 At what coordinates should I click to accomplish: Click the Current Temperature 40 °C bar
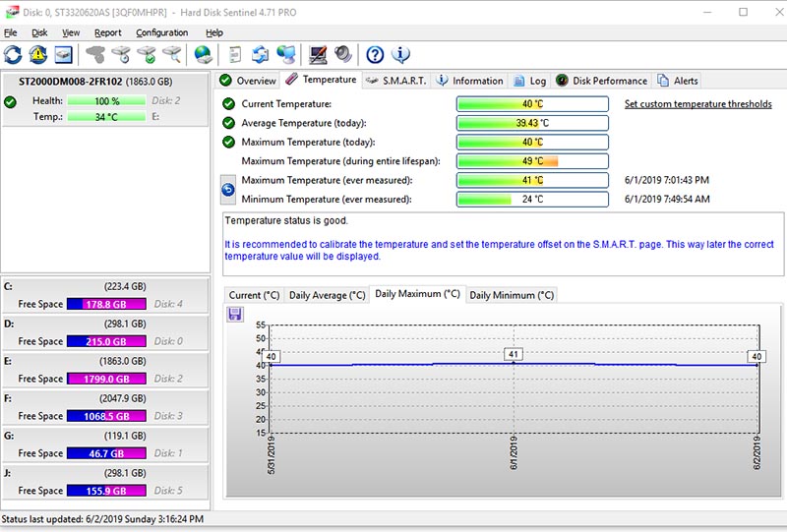tap(532, 104)
